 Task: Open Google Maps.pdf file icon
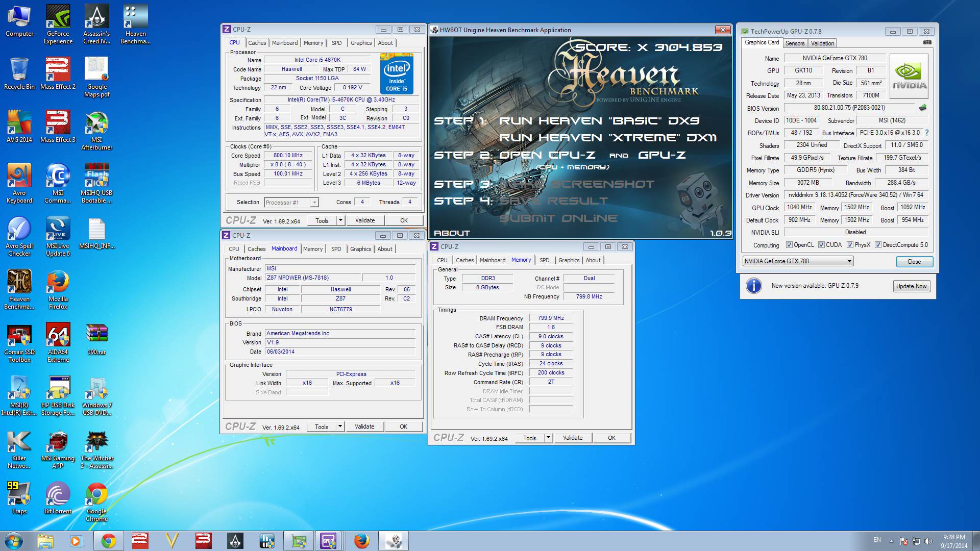(96, 78)
